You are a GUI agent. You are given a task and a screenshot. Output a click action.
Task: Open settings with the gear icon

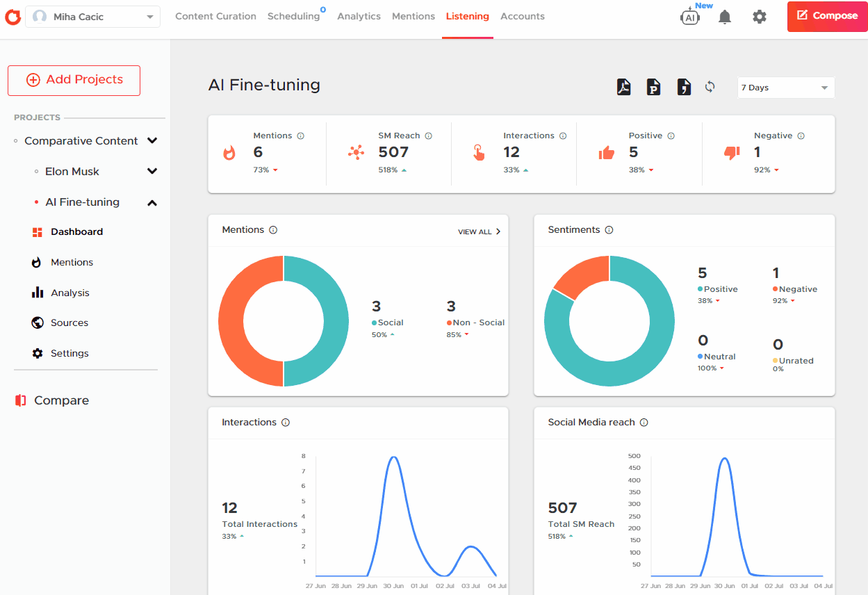coord(760,16)
